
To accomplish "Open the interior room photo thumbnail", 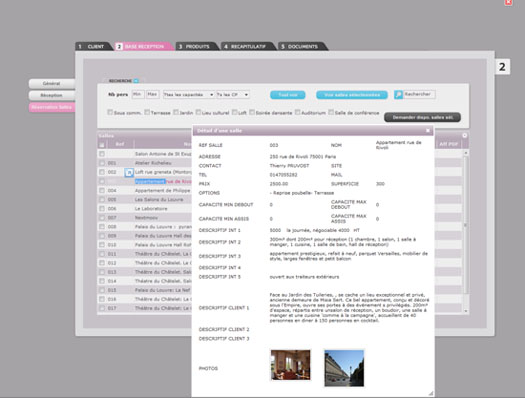I will point(291,365).
